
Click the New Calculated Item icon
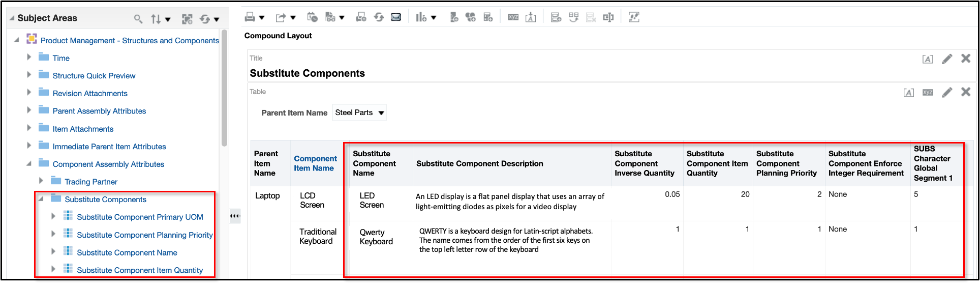click(x=488, y=17)
